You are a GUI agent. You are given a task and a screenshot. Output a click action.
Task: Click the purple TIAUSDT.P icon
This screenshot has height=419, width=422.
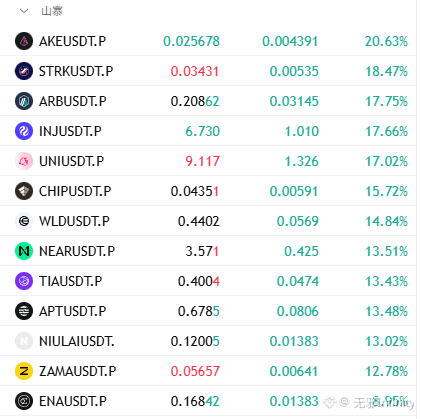24,281
